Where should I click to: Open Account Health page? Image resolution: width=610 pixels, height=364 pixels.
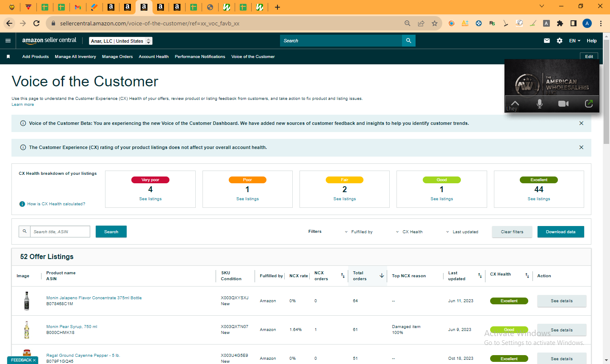point(154,57)
